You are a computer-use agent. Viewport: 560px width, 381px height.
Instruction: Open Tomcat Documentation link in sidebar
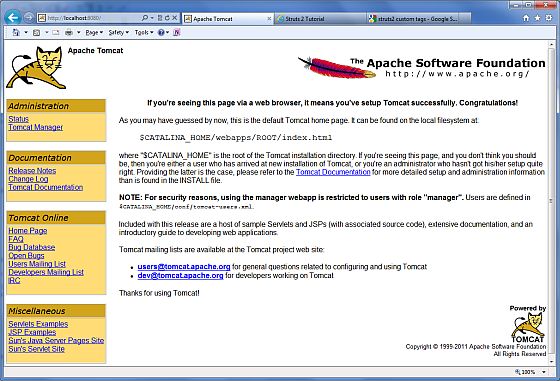[46, 187]
